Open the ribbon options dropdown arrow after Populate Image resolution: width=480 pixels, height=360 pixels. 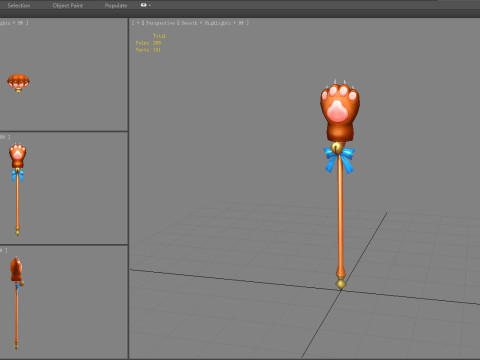pyautogui.click(x=150, y=5)
